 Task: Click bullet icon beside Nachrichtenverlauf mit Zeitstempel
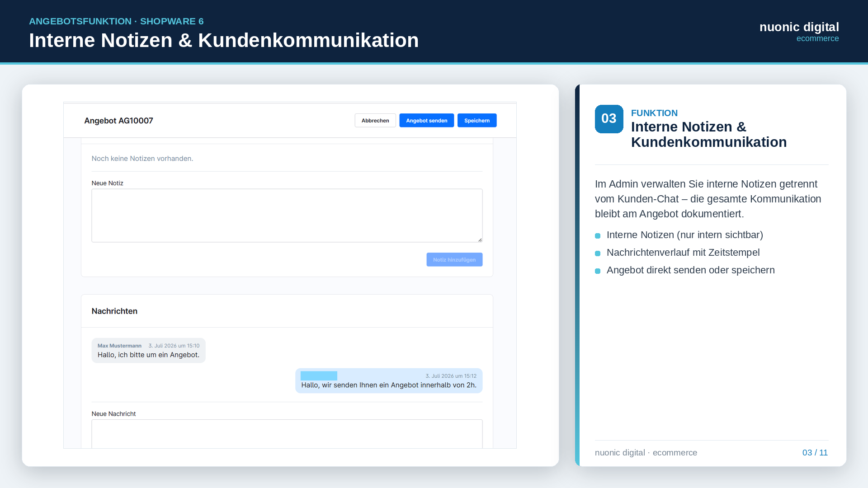598,253
